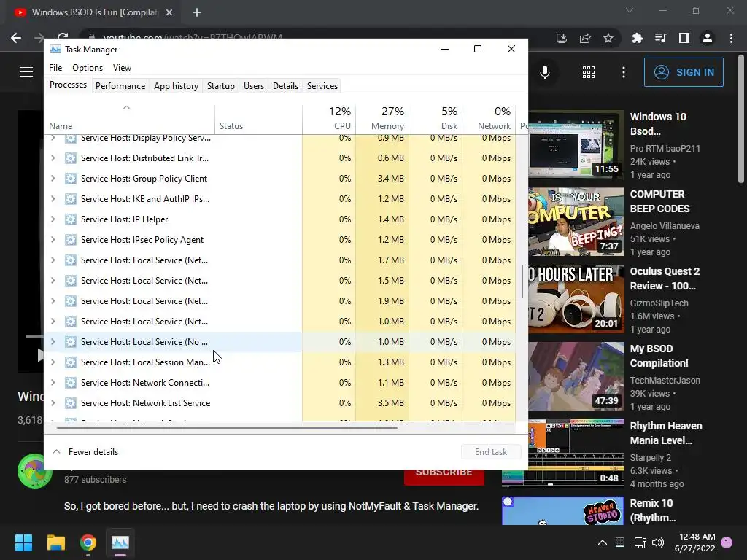Click the YouTube SIGN IN button
This screenshot has width=747, height=560.
pyautogui.click(x=684, y=72)
